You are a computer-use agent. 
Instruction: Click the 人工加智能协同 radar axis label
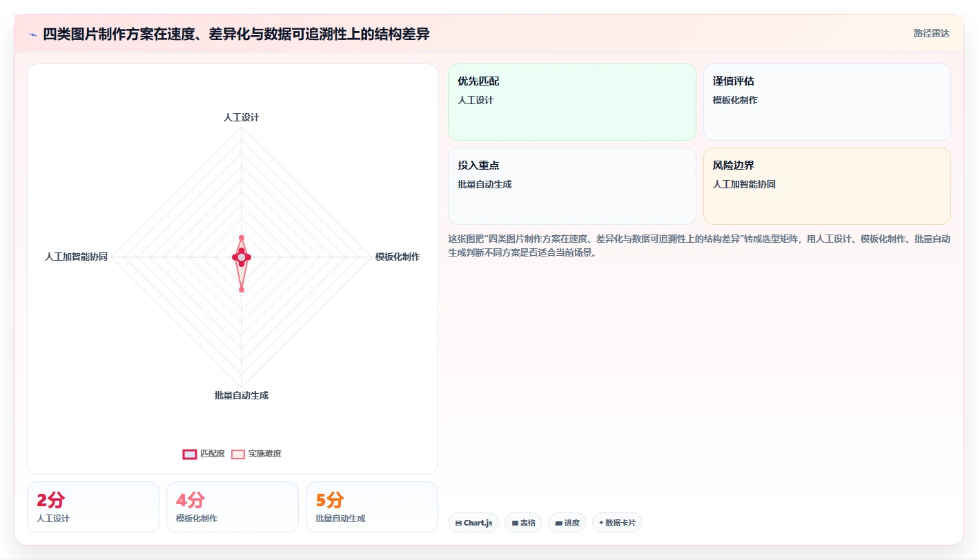76,257
